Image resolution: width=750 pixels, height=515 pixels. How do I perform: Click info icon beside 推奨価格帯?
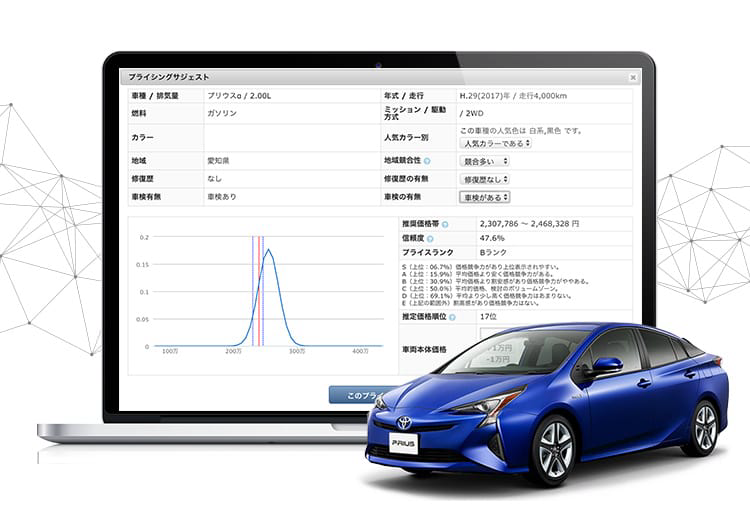click(x=445, y=224)
